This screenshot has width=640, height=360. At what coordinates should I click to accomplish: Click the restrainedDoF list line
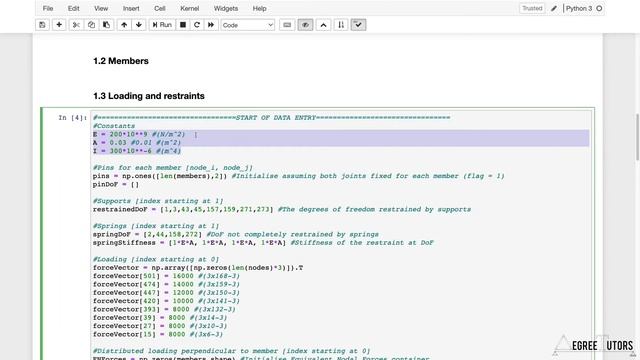[282, 209]
